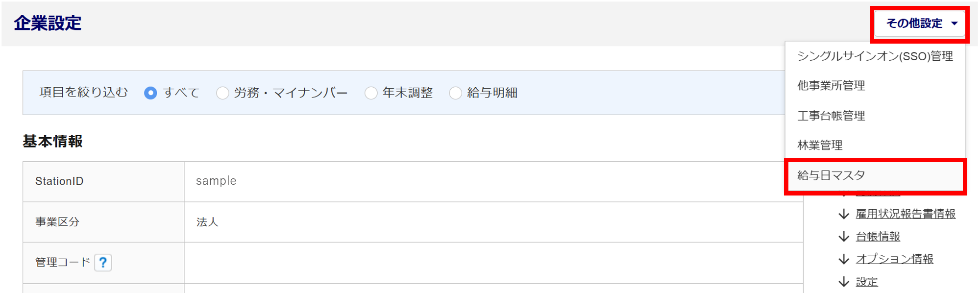The image size is (980, 293).
Task: Click the down arrow icon next to 設定
Action: click(844, 282)
